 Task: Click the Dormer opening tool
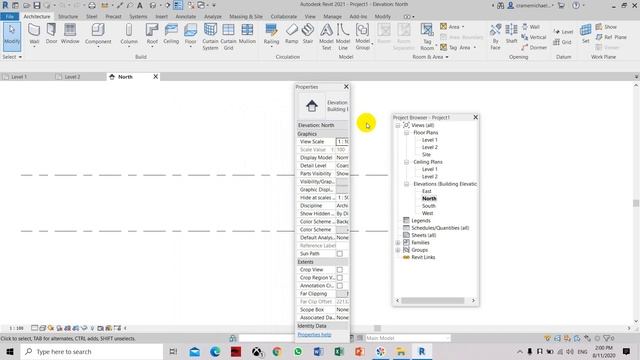coord(534,47)
